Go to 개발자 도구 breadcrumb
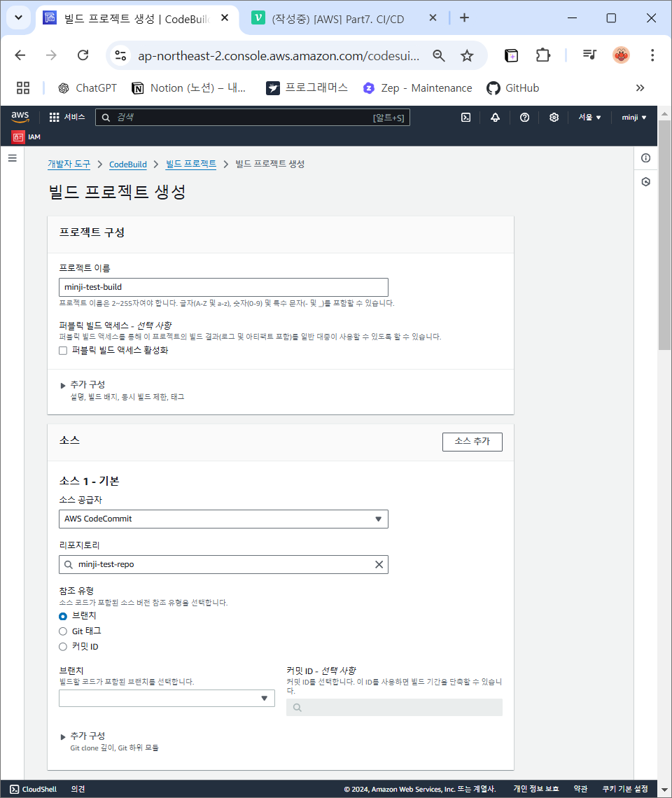The height and width of the screenshot is (798, 672). [69, 164]
